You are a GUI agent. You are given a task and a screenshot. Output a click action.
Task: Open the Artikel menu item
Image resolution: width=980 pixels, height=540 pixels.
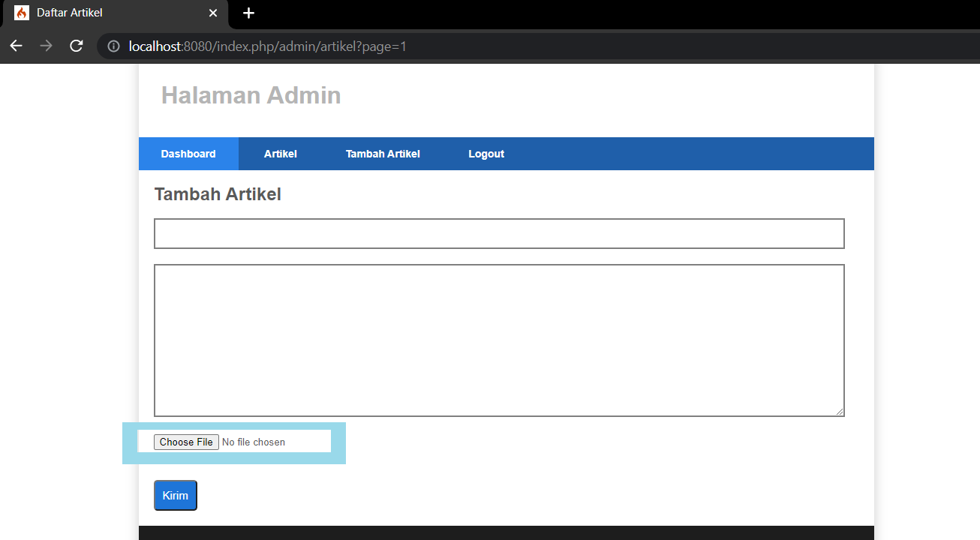click(x=280, y=153)
